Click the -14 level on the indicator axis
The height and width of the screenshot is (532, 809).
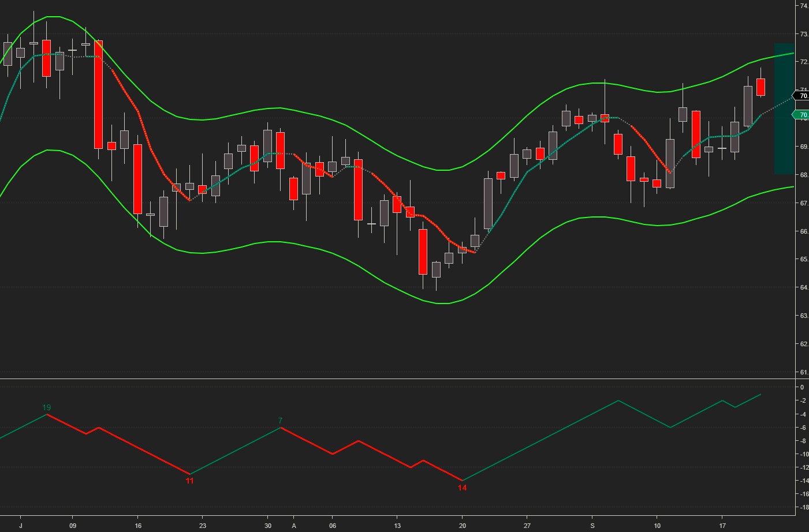[x=803, y=481]
